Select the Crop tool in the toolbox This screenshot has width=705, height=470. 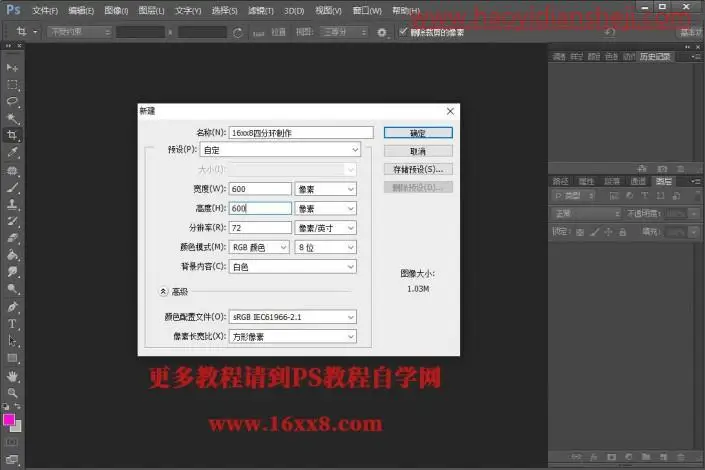coord(12,135)
